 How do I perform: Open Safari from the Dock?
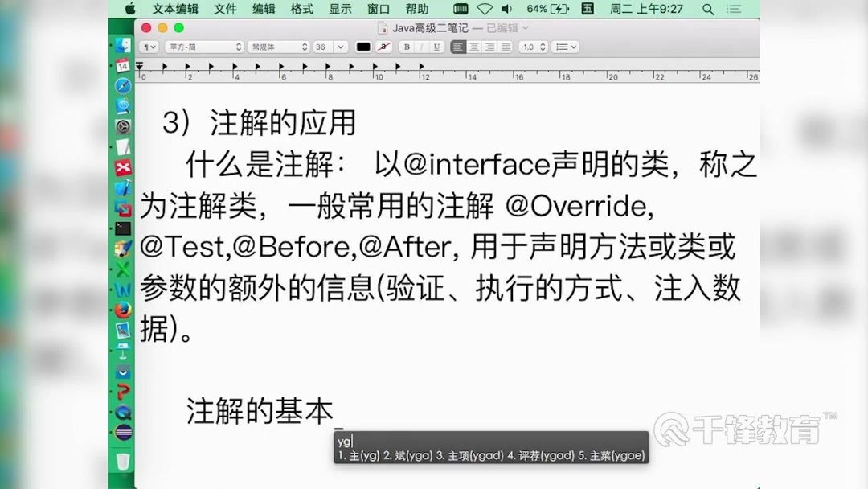(x=122, y=85)
